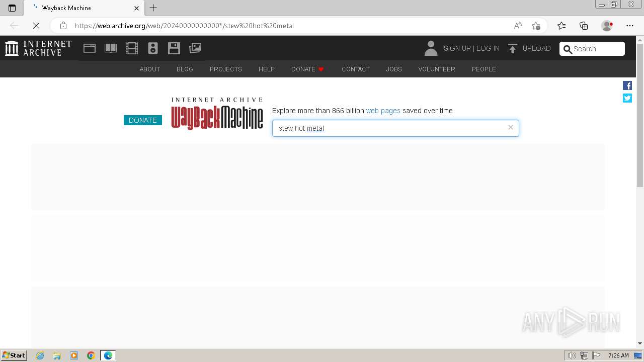This screenshot has width=644, height=362.
Task: Open Read aloud in address bar
Action: pyautogui.click(x=518, y=26)
